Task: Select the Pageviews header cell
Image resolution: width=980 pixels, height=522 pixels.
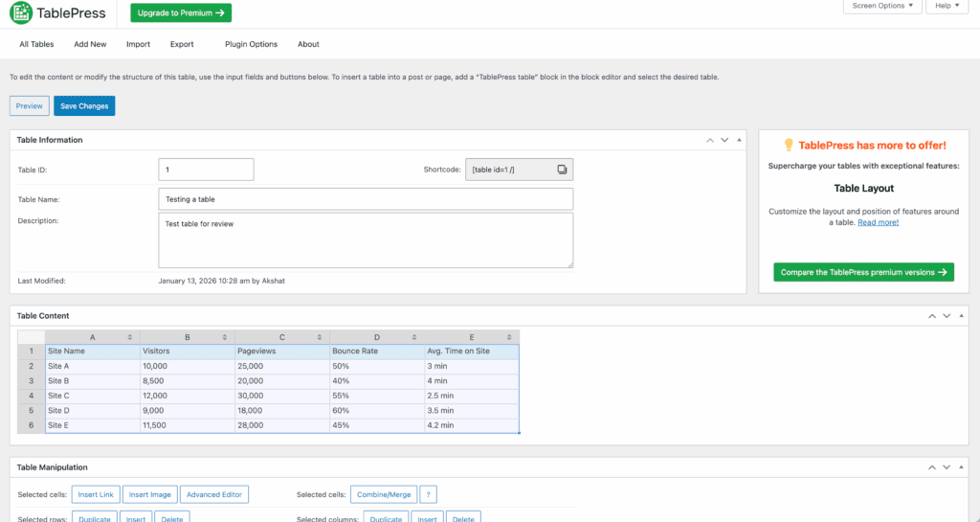Action: point(282,352)
